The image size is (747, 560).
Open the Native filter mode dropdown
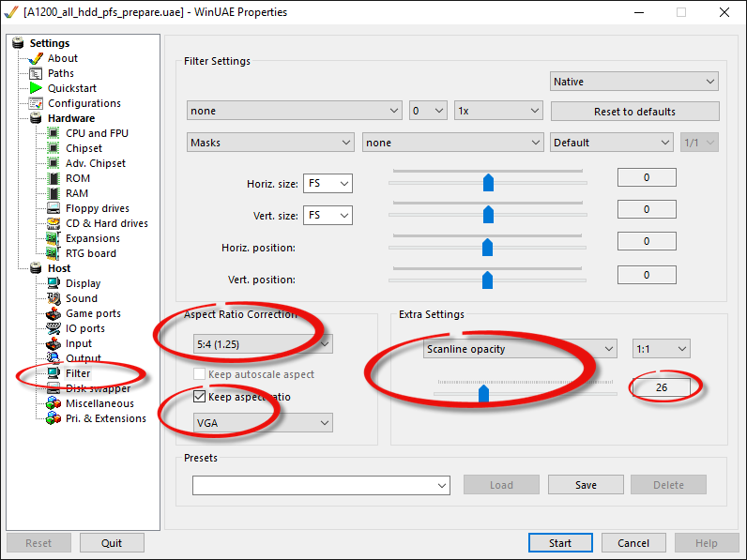click(634, 82)
